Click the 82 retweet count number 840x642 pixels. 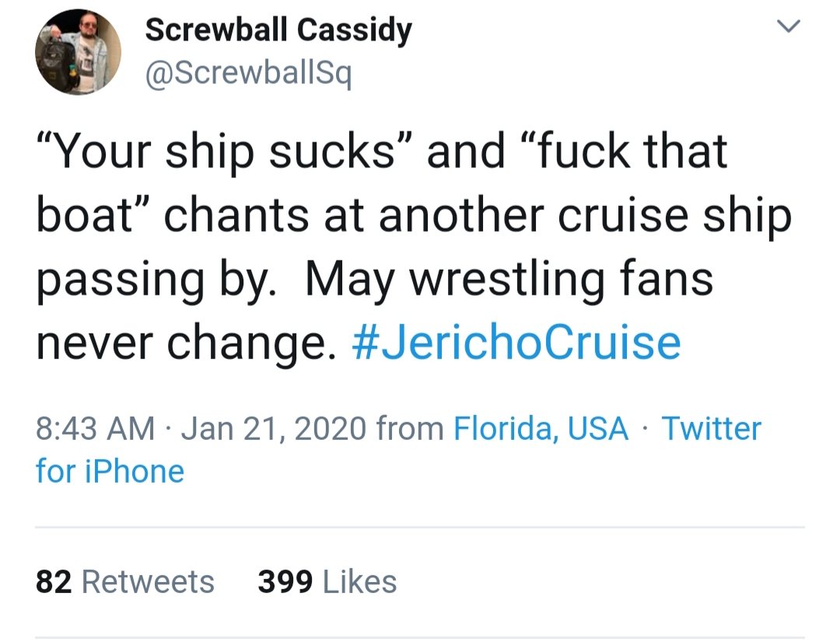54,582
